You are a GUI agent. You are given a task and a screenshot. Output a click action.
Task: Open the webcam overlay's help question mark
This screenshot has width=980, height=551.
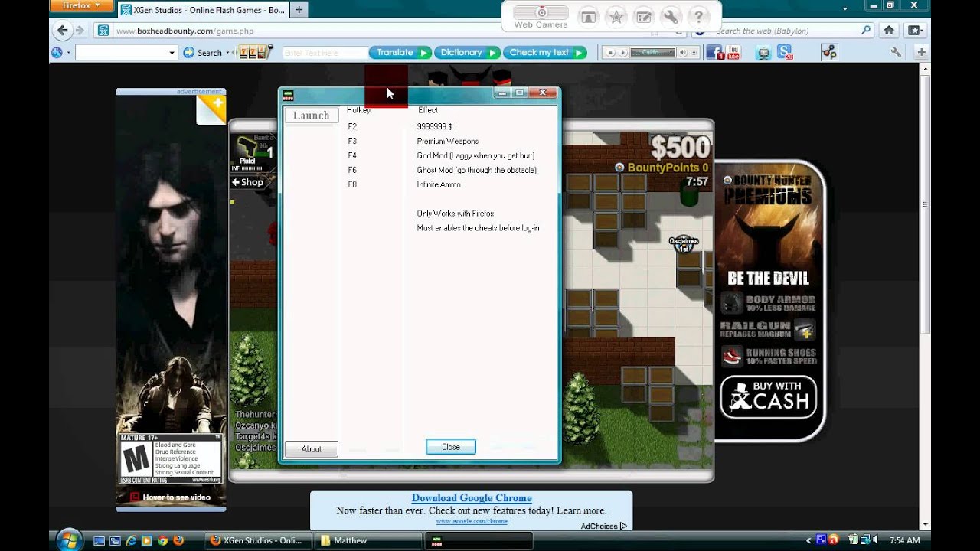click(697, 17)
